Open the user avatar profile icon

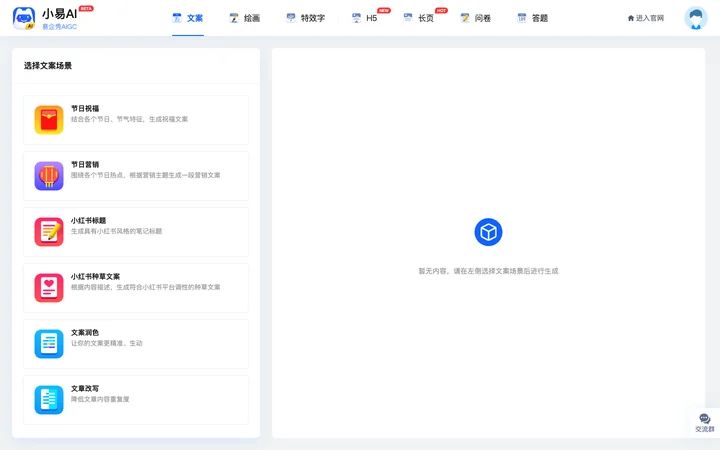tap(696, 18)
